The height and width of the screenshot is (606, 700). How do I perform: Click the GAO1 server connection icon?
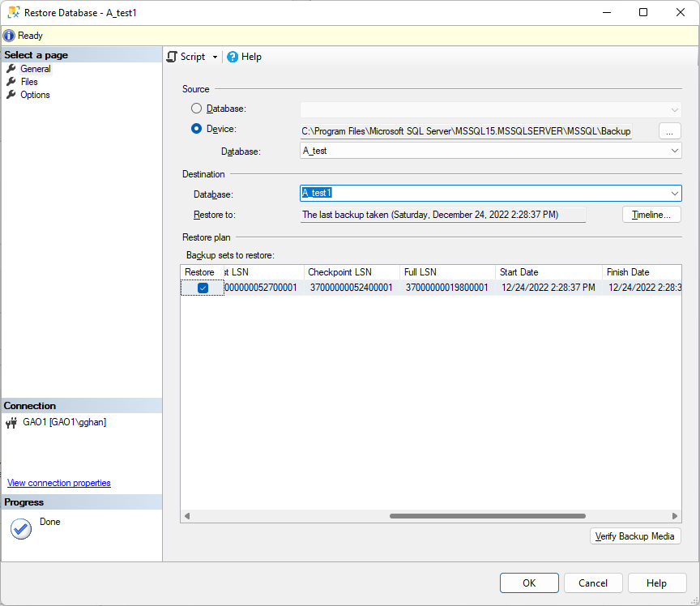pos(13,421)
